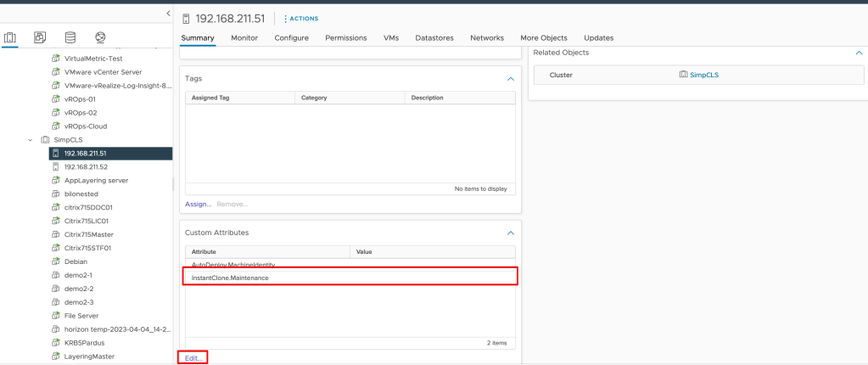Collapse the left navigation sidebar

pos(167,13)
